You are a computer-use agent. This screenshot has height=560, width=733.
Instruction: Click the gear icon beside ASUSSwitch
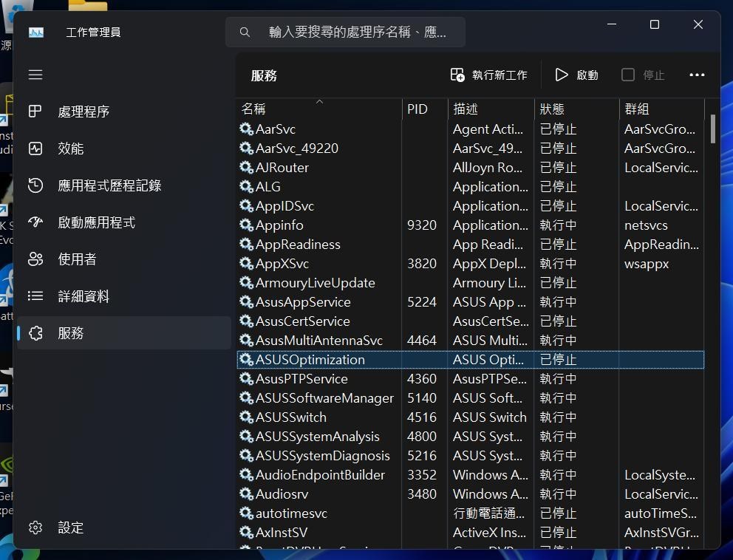pos(246,417)
